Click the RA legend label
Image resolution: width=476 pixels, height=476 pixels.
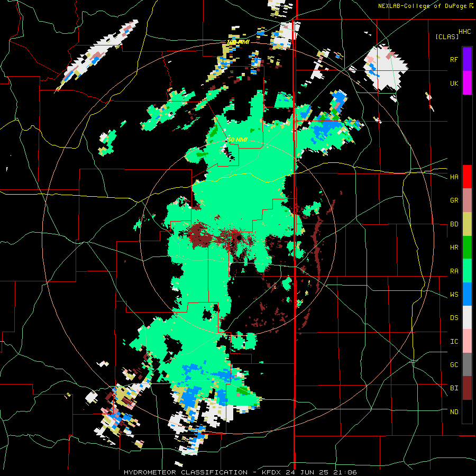454,271
